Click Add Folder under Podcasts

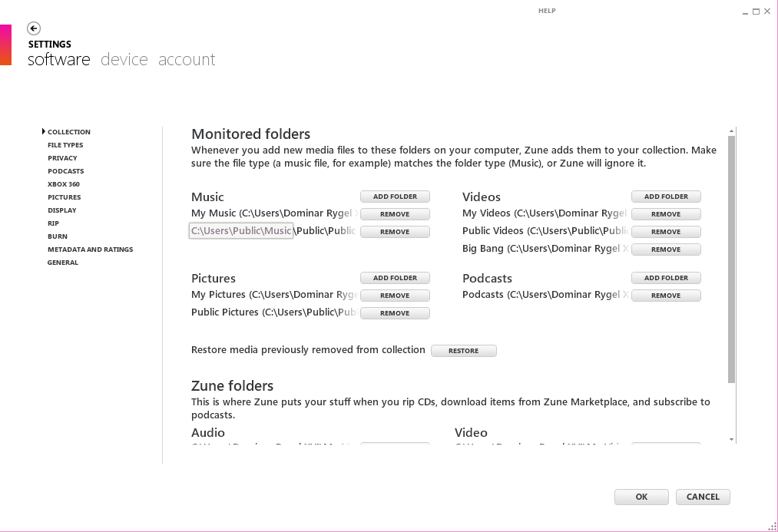point(666,278)
